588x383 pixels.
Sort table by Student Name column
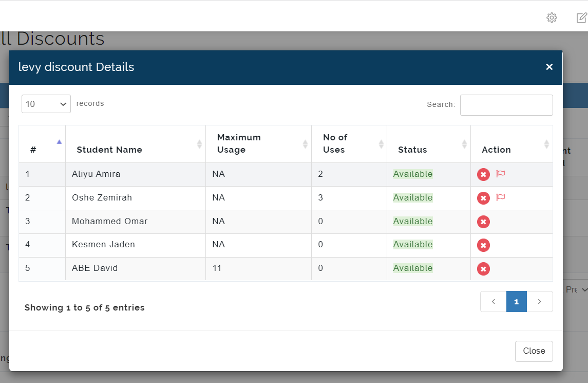(x=136, y=144)
